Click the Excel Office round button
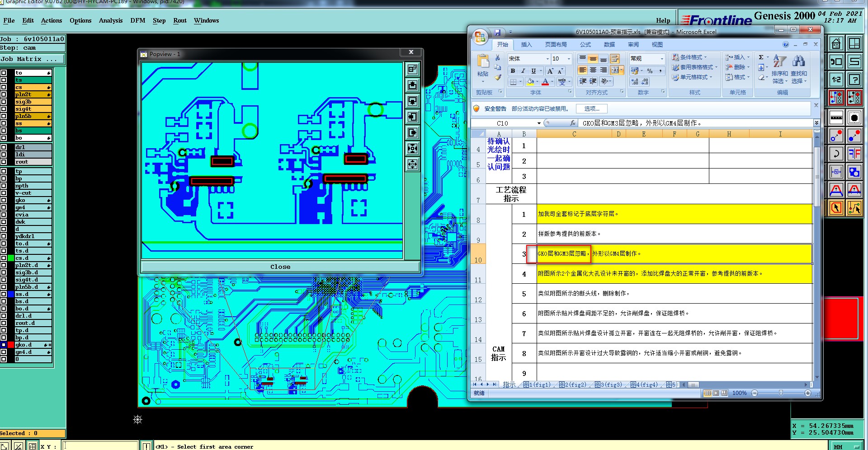The width and height of the screenshot is (868, 450). click(x=480, y=37)
